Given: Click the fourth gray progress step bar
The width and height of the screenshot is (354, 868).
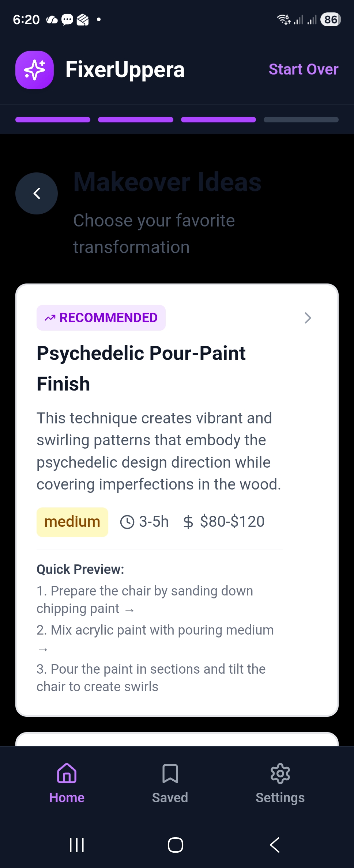Looking at the screenshot, I should (301, 120).
